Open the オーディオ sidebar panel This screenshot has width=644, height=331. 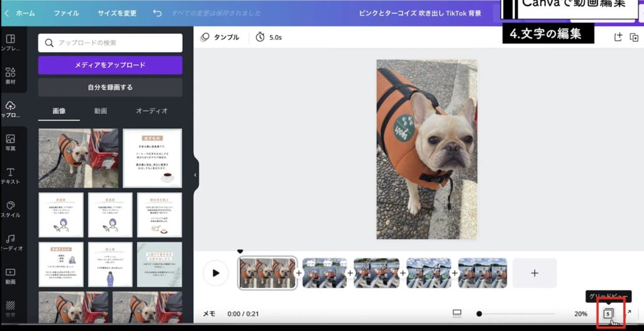click(x=11, y=243)
